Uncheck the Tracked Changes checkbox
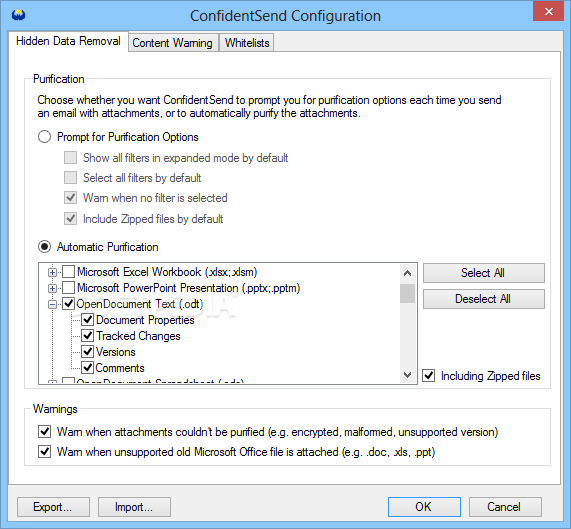 [87, 336]
